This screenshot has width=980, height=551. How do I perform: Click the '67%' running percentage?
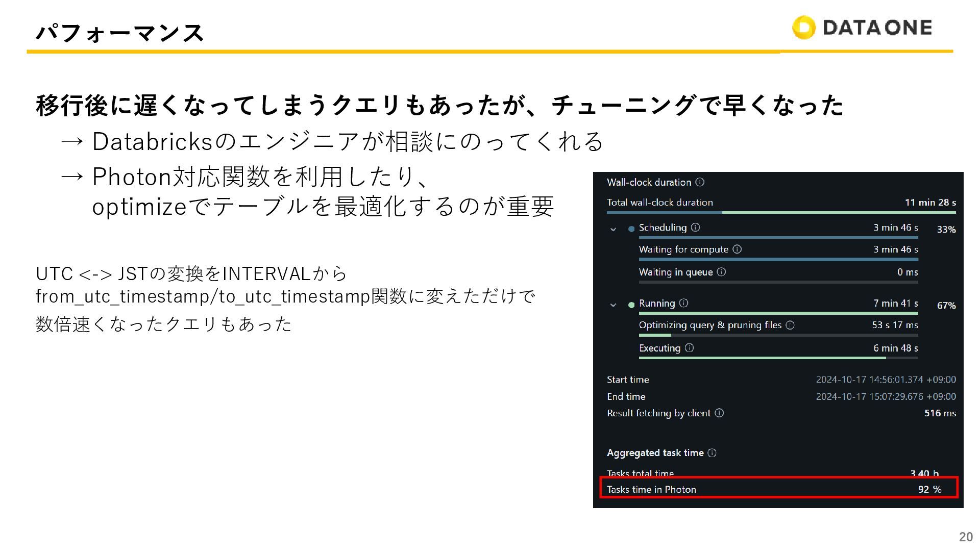[946, 306]
